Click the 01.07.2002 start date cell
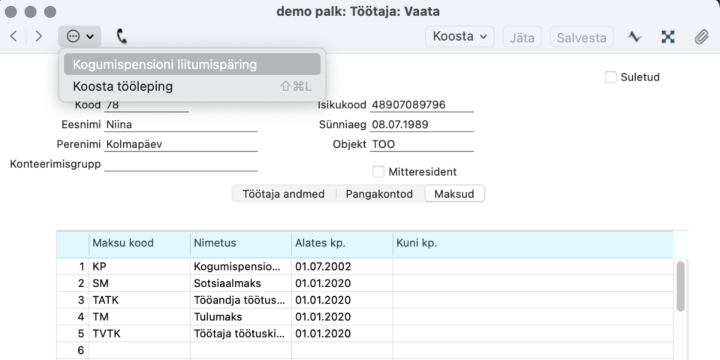Image resolution: width=720 pixels, height=360 pixels. click(x=342, y=267)
